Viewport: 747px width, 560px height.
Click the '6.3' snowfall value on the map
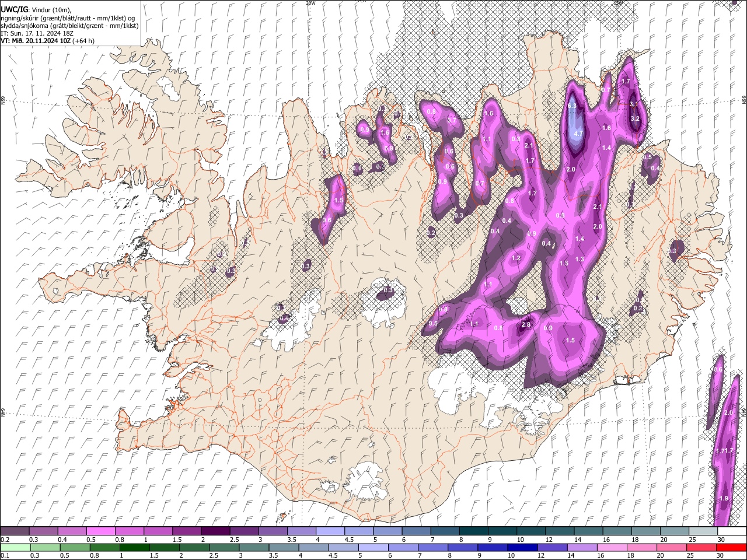(x=572, y=106)
